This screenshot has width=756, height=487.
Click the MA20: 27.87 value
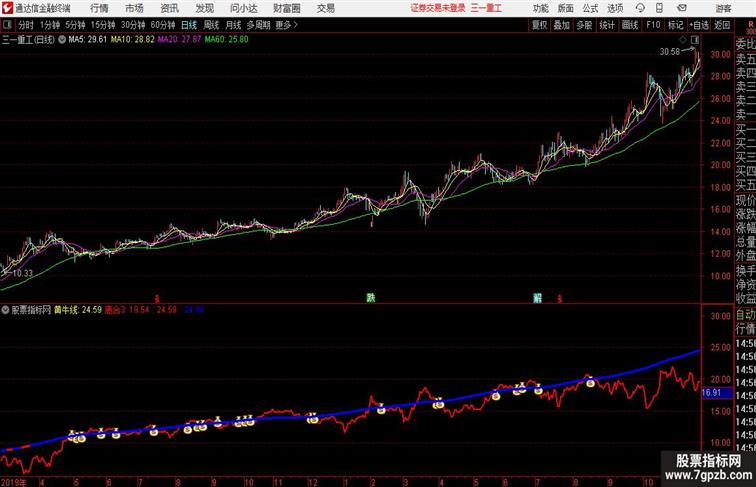(x=179, y=40)
